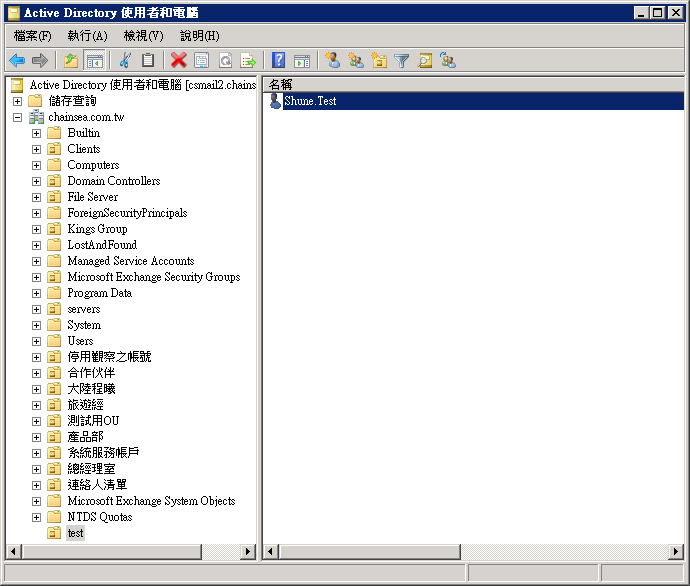Expand the 總經理室 OU

pyautogui.click(x=37, y=469)
